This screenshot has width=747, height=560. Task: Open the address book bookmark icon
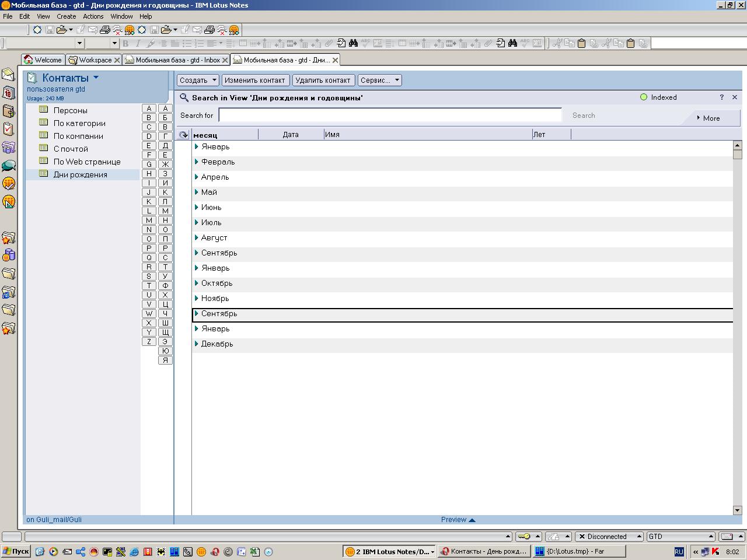pyautogui.click(x=8, y=111)
